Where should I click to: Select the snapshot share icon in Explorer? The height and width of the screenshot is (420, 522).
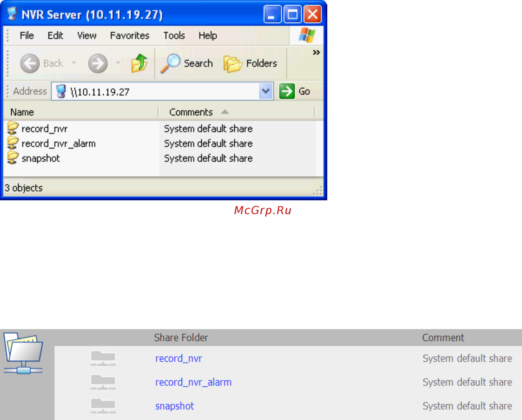point(13,158)
